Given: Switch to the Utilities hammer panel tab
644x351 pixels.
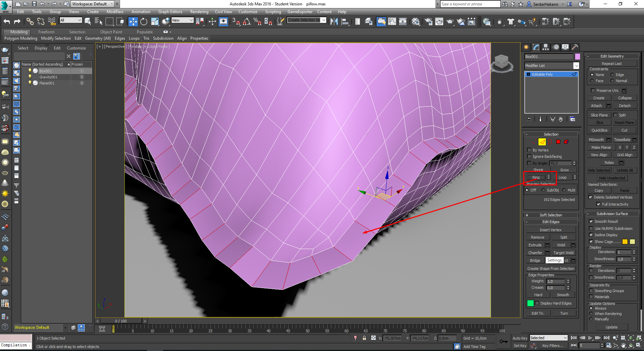Looking at the screenshot, I should [575, 47].
